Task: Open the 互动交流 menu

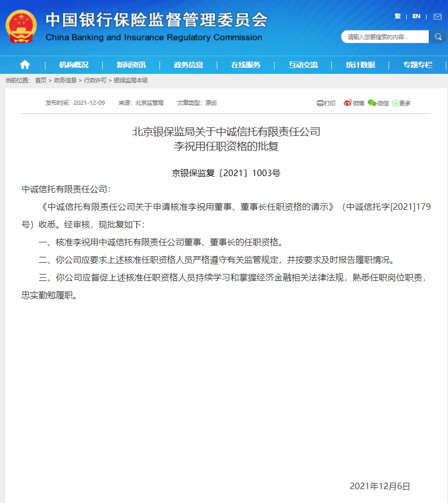Action: tap(303, 65)
